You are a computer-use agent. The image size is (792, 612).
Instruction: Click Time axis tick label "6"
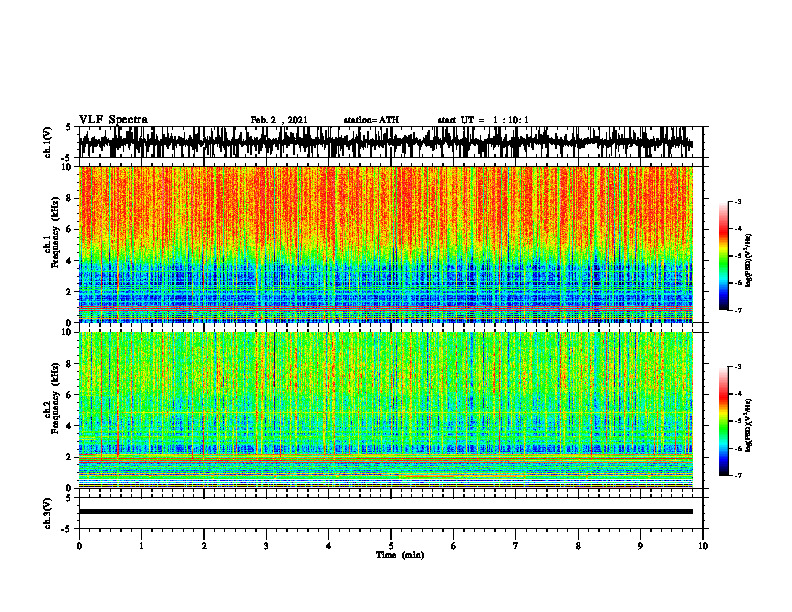point(454,546)
